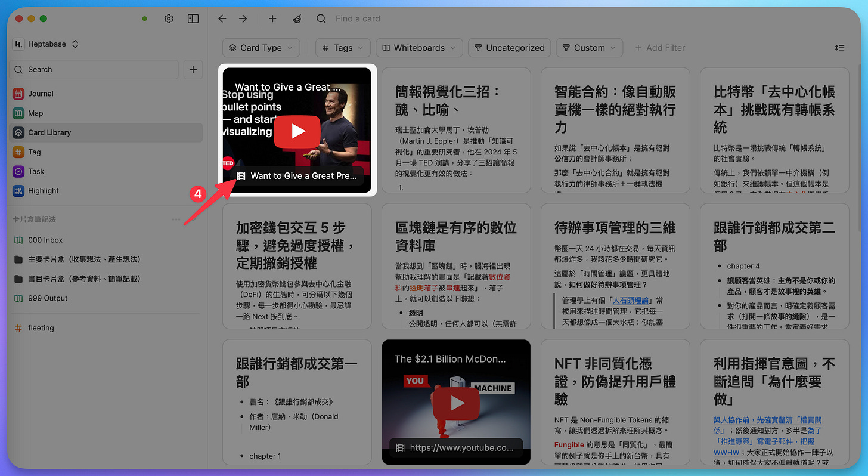The image size is (868, 476).
Task: Click the plus button beside Search
Action: 193,70
